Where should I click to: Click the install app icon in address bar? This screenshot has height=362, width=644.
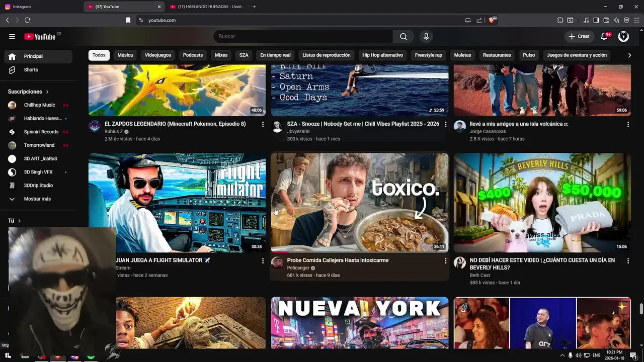[x=468, y=20]
